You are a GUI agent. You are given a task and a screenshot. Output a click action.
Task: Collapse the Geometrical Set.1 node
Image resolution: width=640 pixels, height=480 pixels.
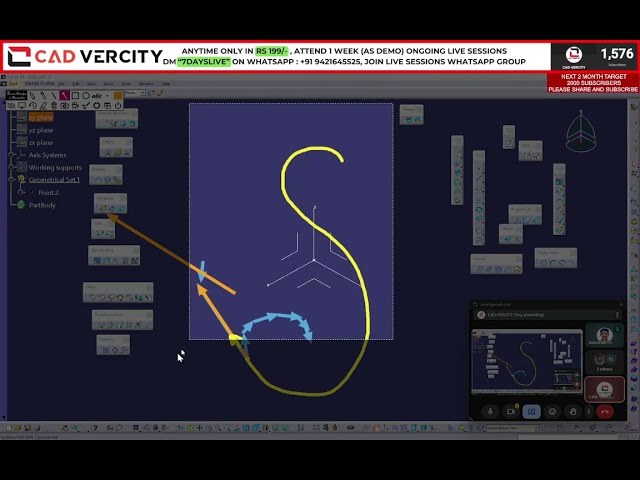point(11,180)
